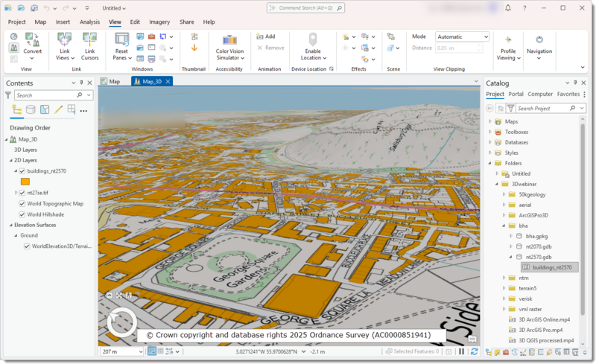This screenshot has width=596, height=364.
Task: Click the on-screen navigator compass
Action: point(122,322)
